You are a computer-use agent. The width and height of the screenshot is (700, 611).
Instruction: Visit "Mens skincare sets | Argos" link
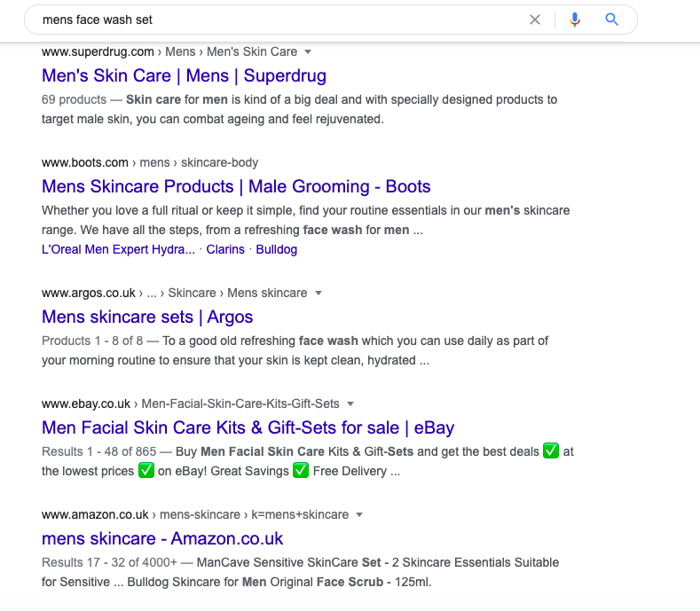147,317
